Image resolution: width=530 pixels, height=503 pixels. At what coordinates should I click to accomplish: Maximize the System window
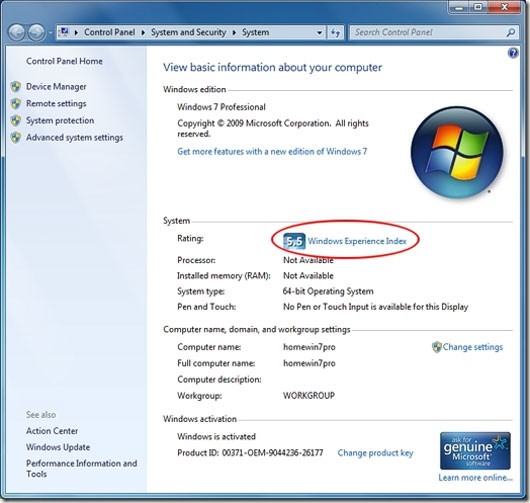pos(478,7)
